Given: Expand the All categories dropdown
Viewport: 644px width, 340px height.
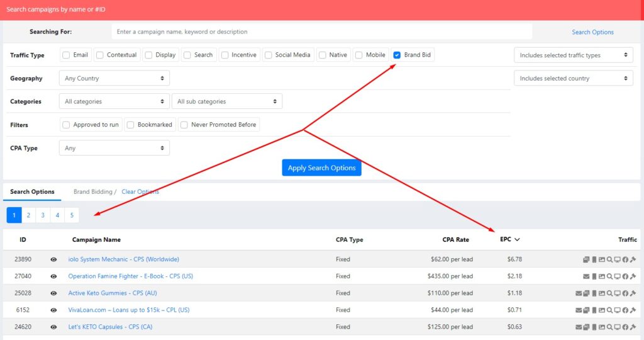Looking at the screenshot, I should [x=114, y=101].
